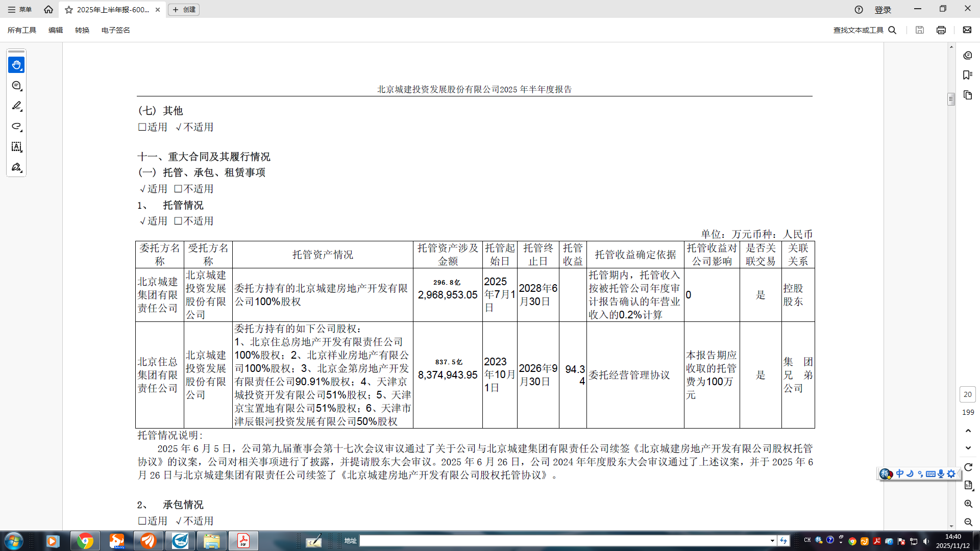The height and width of the screenshot is (551, 980).
Task: Zoom in with the magnifier plus
Action: [x=968, y=504]
